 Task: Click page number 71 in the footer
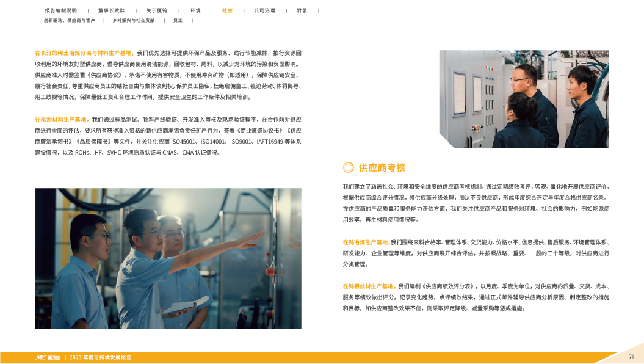click(631, 356)
